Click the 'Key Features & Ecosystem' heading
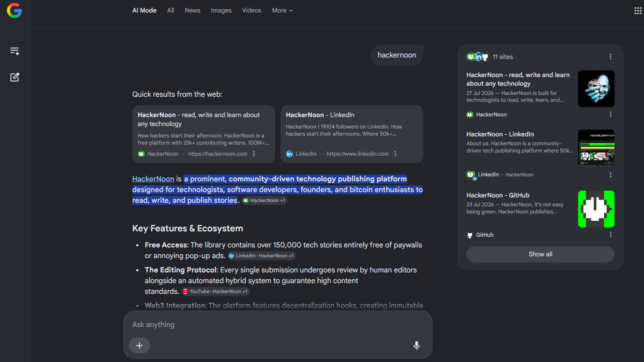This screenshot has width=644, height=362. pos(188,228)
